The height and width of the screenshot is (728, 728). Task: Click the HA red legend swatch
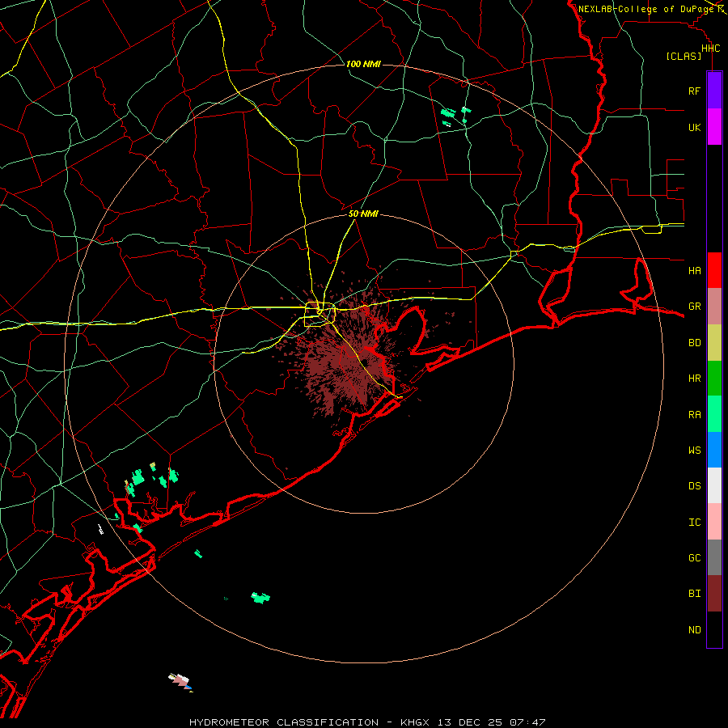(x=714, y=270)
